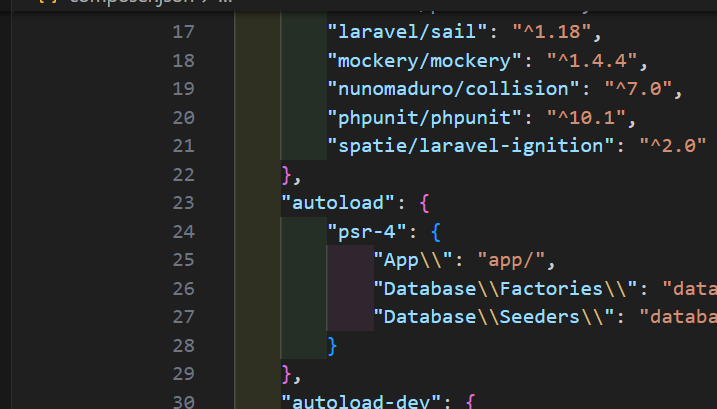The image size is (717, 409).
Task: Select line number 23 in the gutter
Action: click(183, 203)
